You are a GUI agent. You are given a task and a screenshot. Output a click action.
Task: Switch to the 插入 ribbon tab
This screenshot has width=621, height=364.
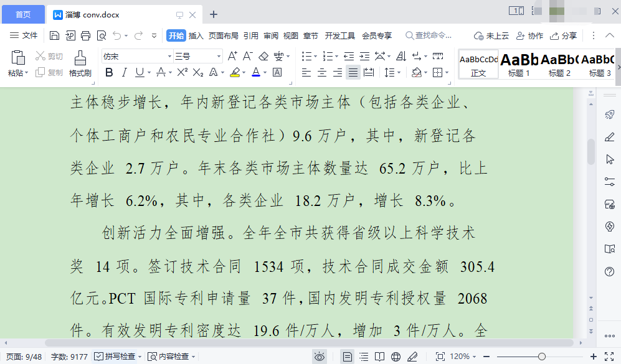(x=196, y=35)
